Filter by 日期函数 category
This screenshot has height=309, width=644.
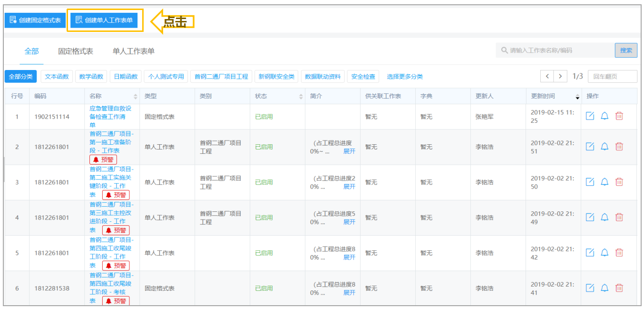[x=126, y=76]
